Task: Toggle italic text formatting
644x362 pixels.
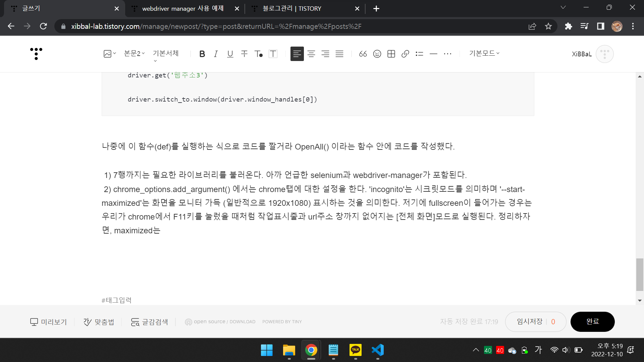Action: click(216, 54)
